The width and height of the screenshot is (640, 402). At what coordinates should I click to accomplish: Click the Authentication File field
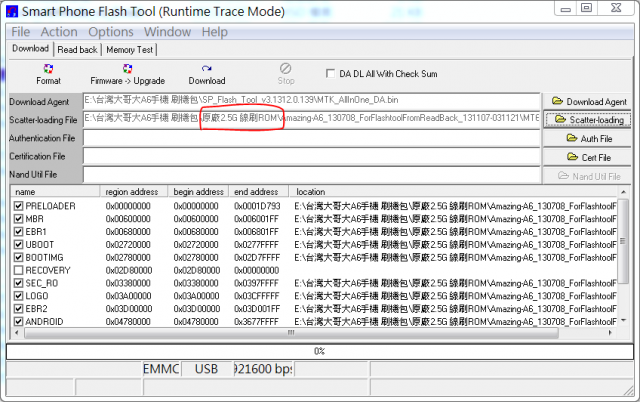point(311,138)
